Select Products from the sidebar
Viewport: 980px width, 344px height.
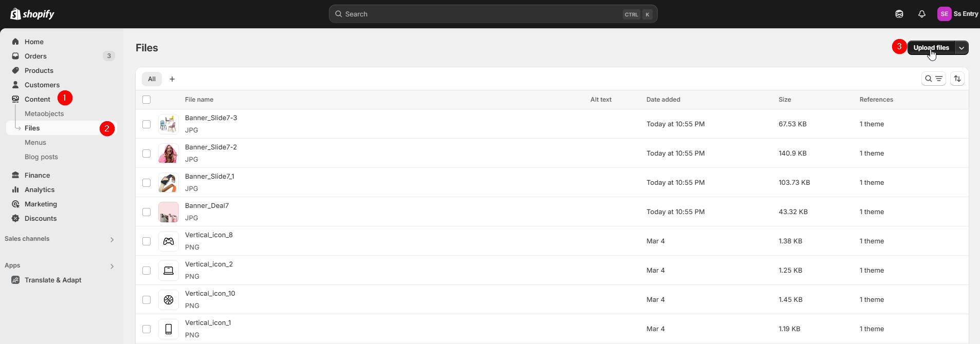(40, 70)
